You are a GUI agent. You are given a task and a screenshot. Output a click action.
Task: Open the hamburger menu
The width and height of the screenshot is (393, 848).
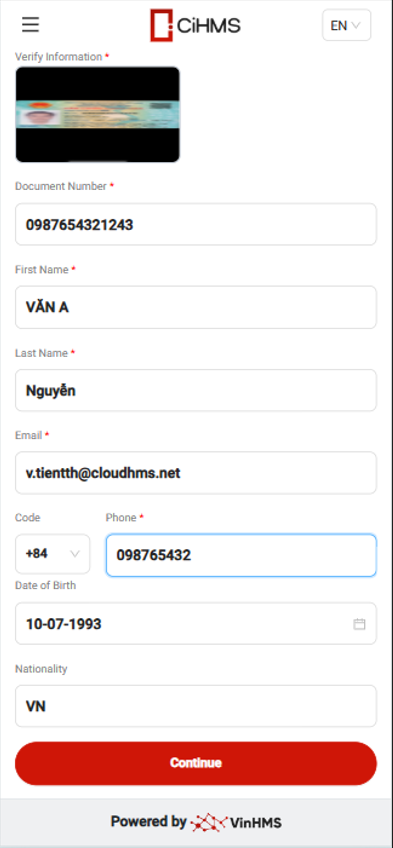(30, 25)
